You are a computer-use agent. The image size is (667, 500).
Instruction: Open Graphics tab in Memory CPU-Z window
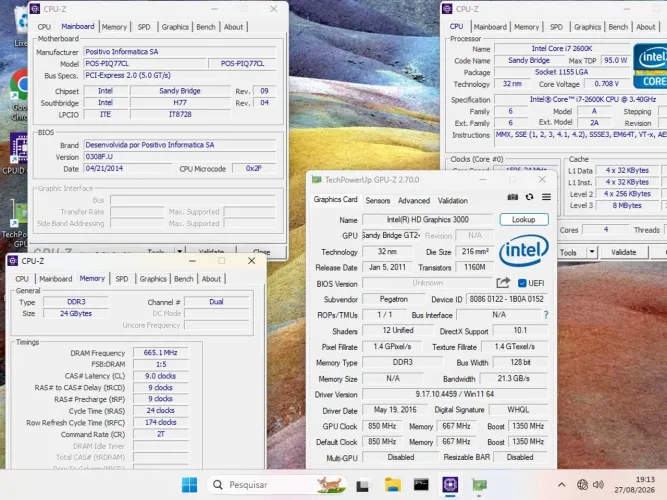153,279
